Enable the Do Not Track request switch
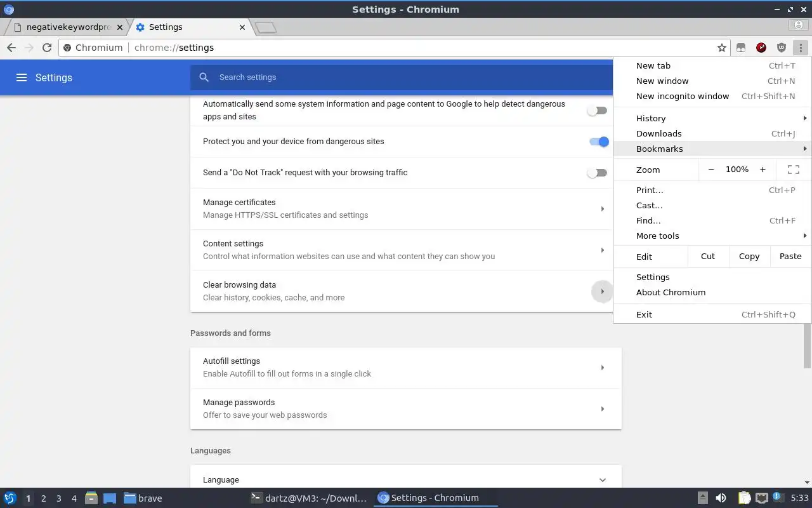This screenshot has width=812, height=508. pos(597,173)
